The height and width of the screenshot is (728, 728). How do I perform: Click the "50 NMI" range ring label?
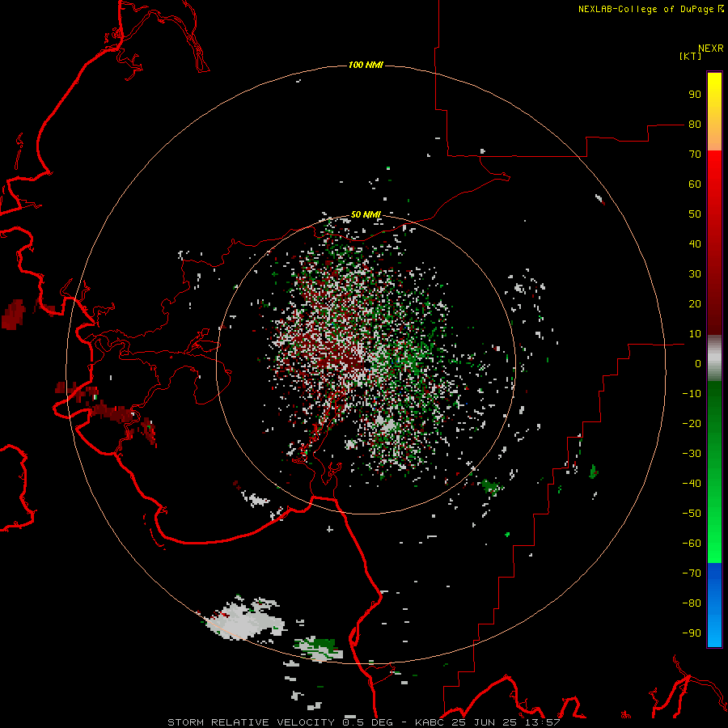click(366, 214)
